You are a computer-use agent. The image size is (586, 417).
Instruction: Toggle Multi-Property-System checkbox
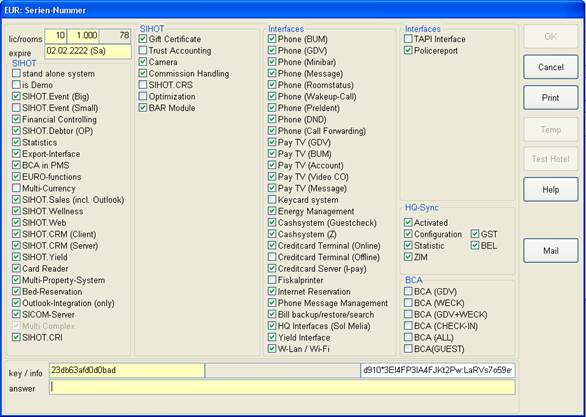(16, 280)
